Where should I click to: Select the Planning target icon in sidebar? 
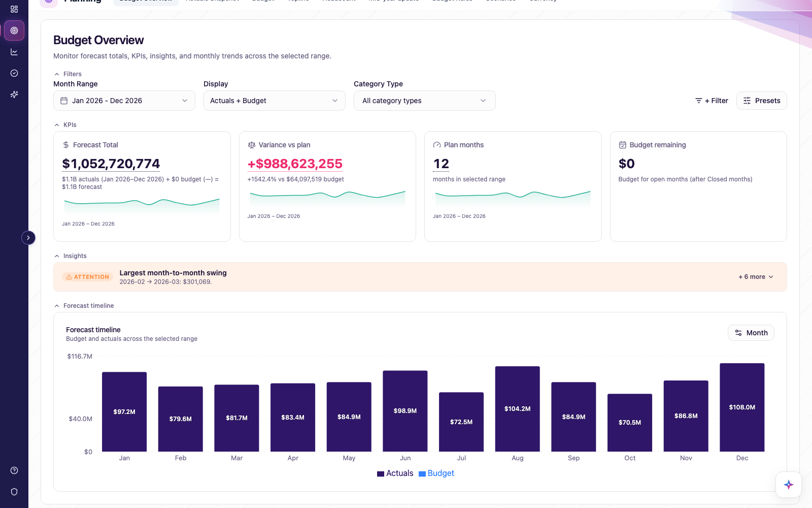pyautogui.click(x=14, y=30)
